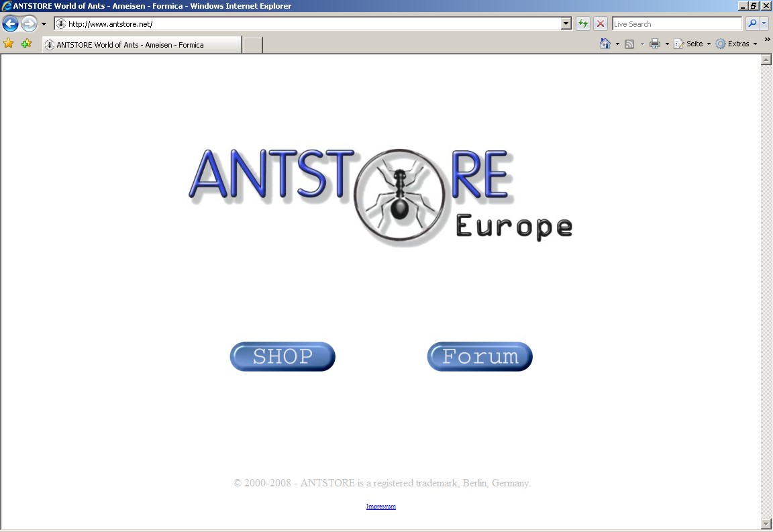Click the SHOP button
The height and width of the screenshot is (532, 773).
click(282, 356)
